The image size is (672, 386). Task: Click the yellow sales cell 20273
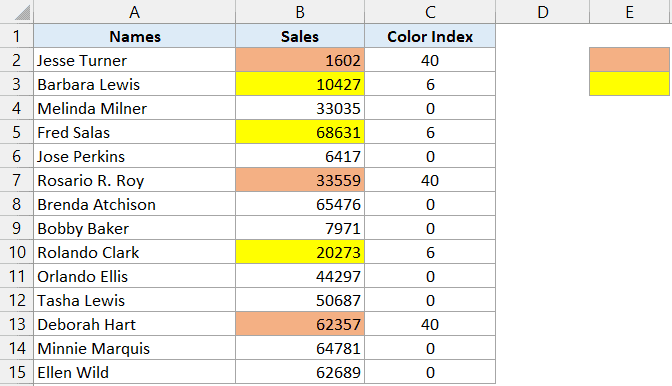pos(300,251)
